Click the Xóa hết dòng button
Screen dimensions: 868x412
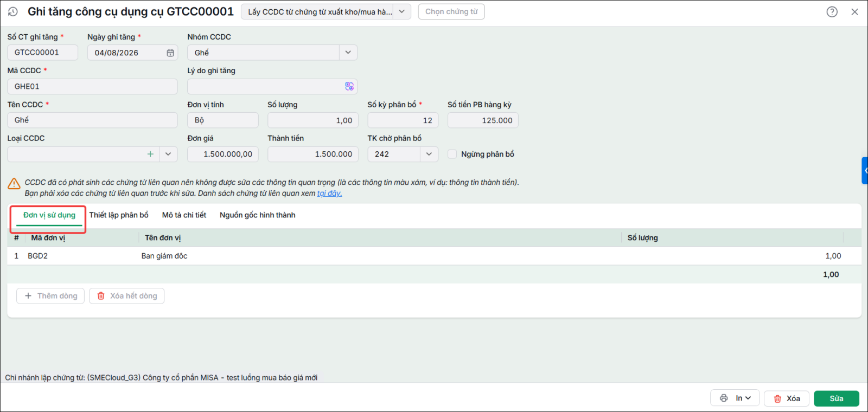click(x=126, y=296)
